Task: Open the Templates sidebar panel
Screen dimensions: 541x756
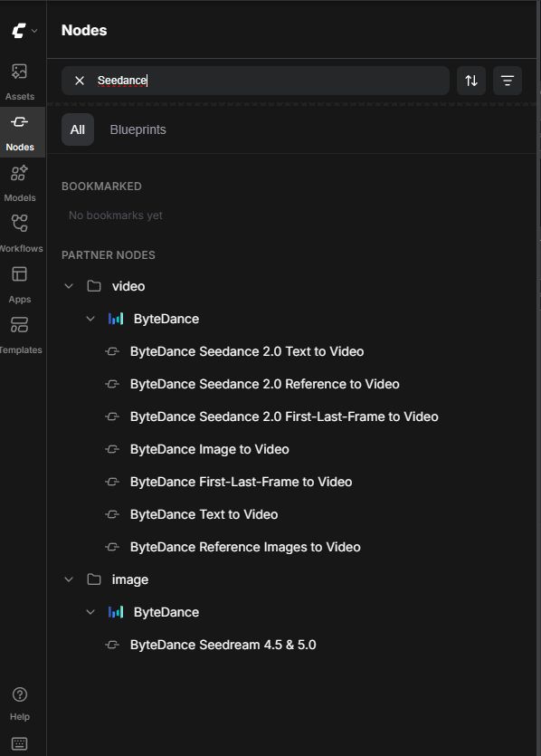Action: [x=20, y=335]
